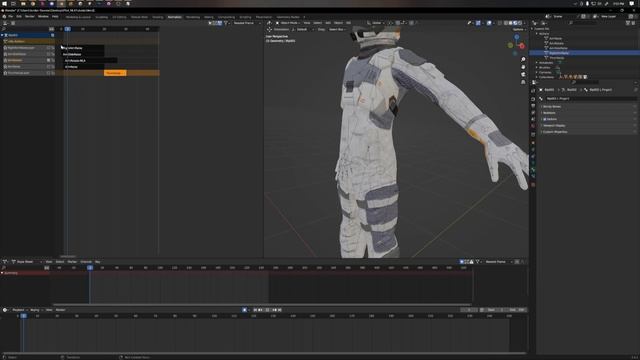Click the blue Z axis gizmo ball
Viewport: 640px width, 360px height.
[517, 37]
